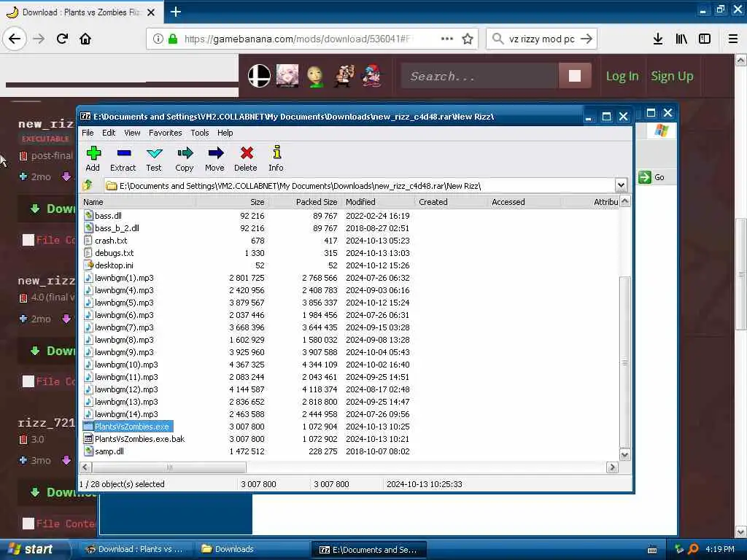Select crash.txt file
Screen dimensions: 747x560
111,241
